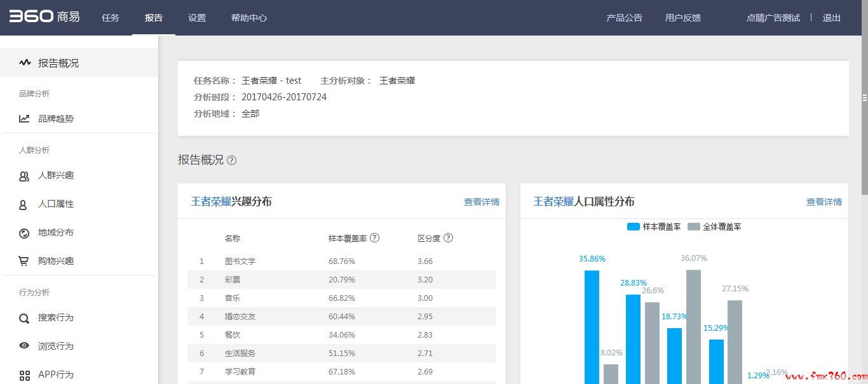Click the 人口属性 person icon
Screen dimensions: 868x384
(23, 204)
